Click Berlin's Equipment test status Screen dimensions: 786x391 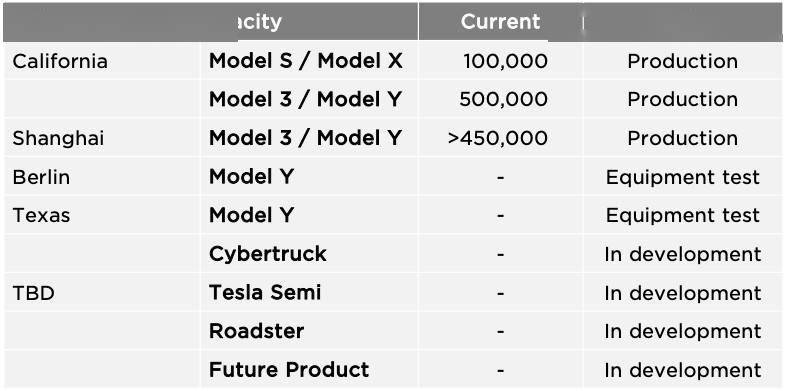pyautogui.click(x=683, y=177)
